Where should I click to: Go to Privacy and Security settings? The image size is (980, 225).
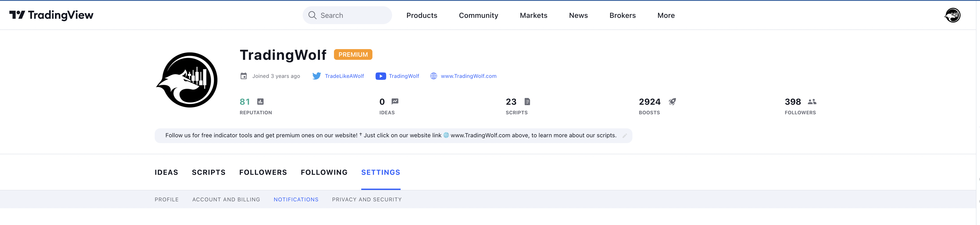pos(366,200)
